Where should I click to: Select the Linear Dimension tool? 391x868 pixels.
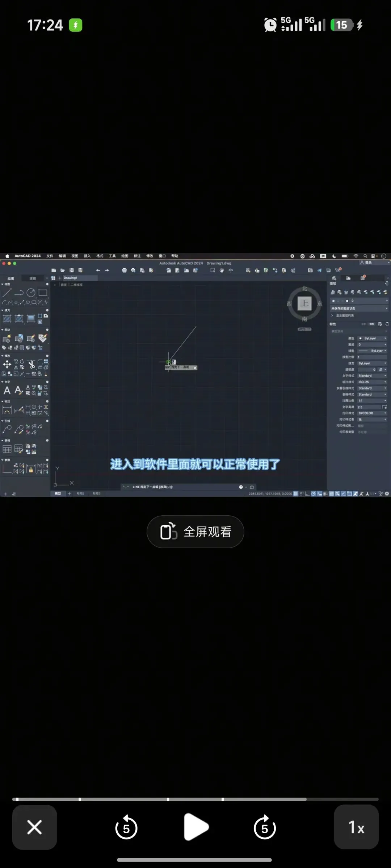pos(7,410)
